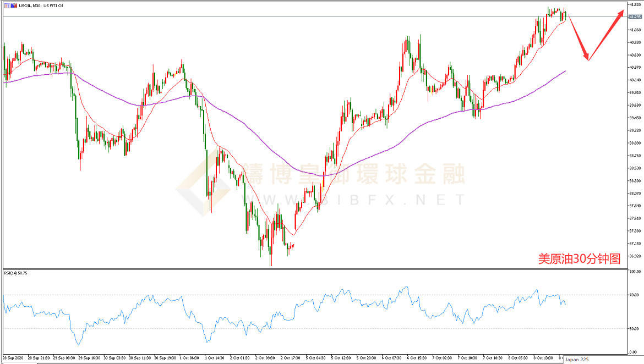Click the RSI 30.00 level label
The height and width of the screenshot is (364, 644).
(x=634, y=329)
